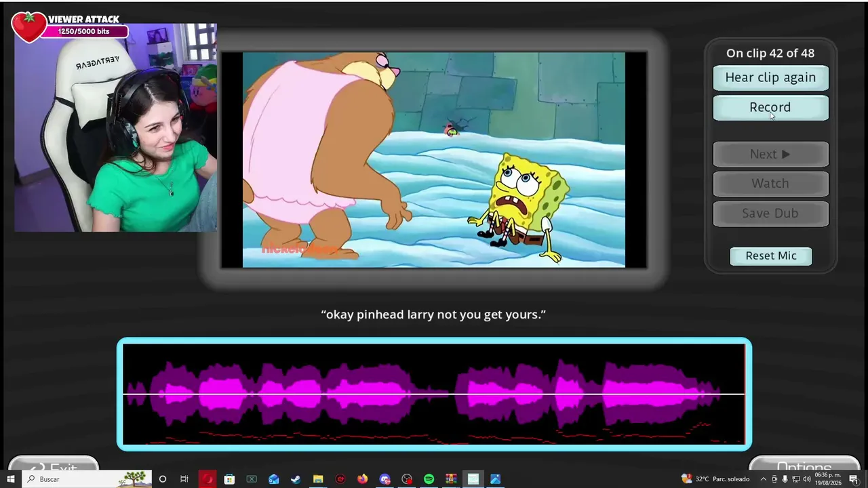Image resolution: width=868 pixels, height=488 pixels.
Task: Open the notification center icon
Action: (x=854, y=479)
